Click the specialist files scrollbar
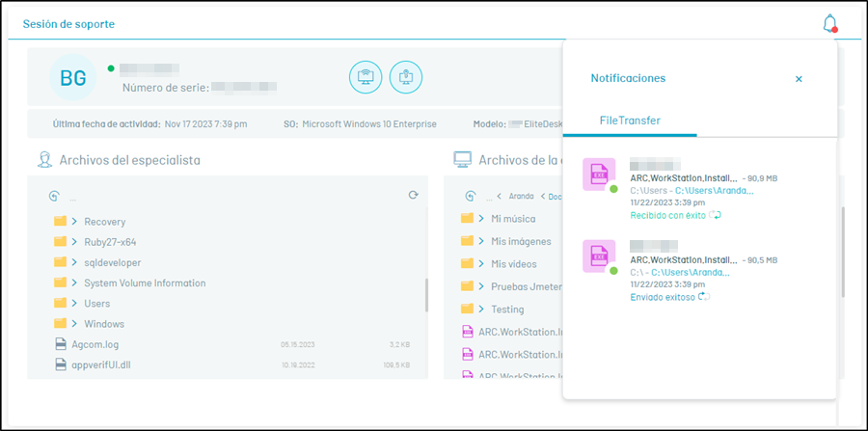868x431 pixels. coord(426,295)
